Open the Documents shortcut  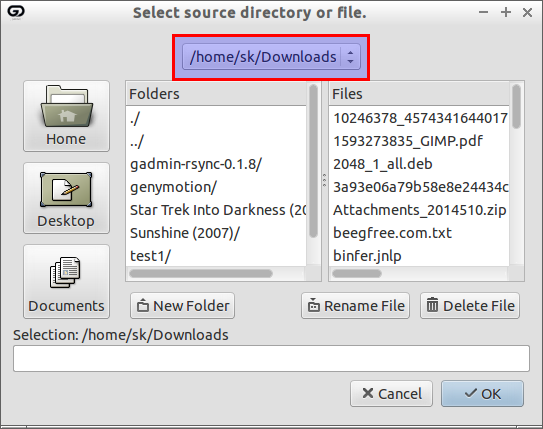click(66, 281)
